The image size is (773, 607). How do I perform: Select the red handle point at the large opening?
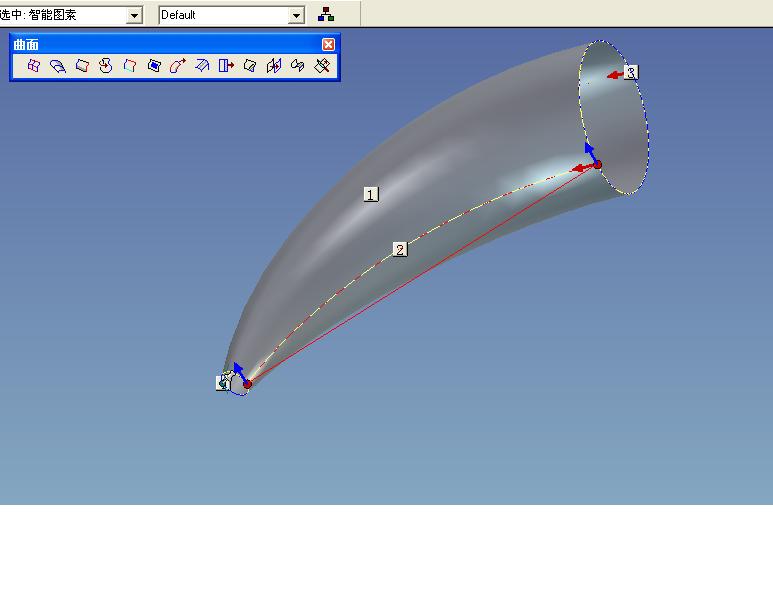click(x=597, y=165)
